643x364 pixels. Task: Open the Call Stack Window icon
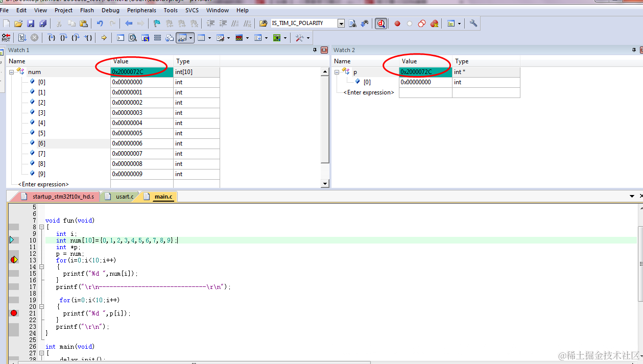[x=170, y=38]
